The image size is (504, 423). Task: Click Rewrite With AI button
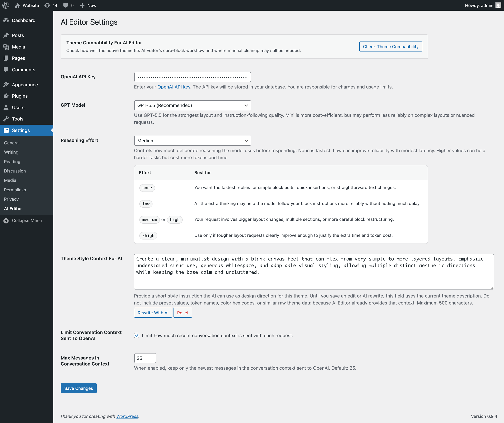click(x=153, y=313)
